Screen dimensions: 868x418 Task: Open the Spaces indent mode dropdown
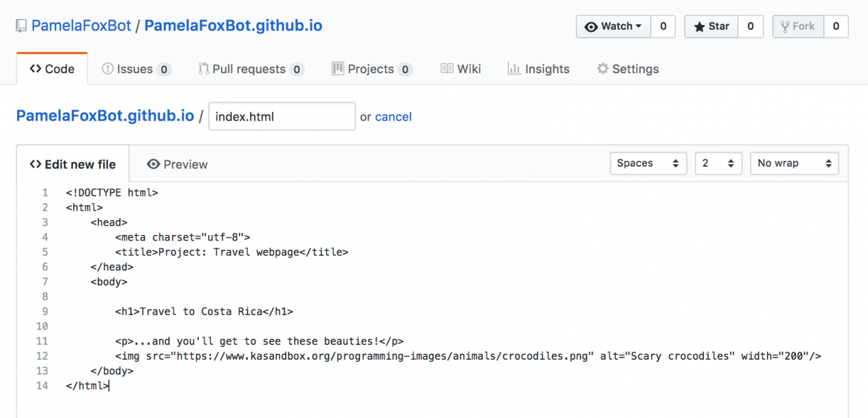pos(648,163)
